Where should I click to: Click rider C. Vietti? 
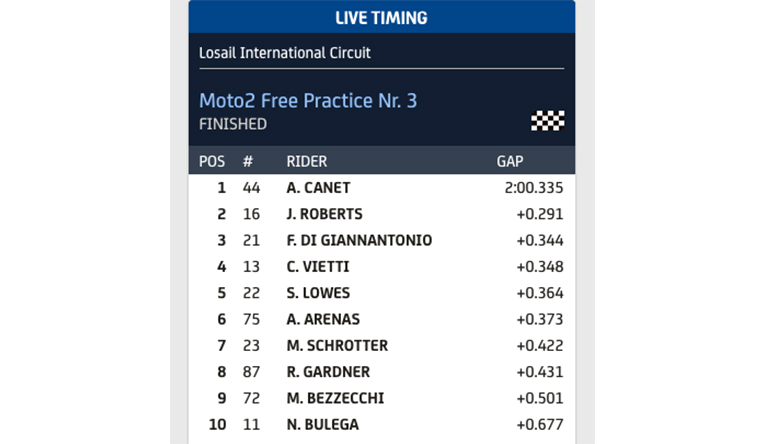(x=316, y=267)
